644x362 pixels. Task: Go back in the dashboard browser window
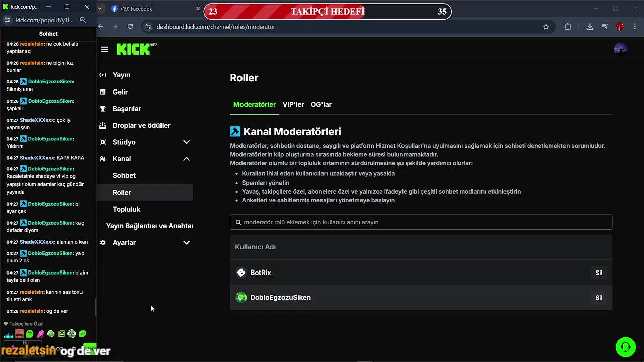[100, 27]
